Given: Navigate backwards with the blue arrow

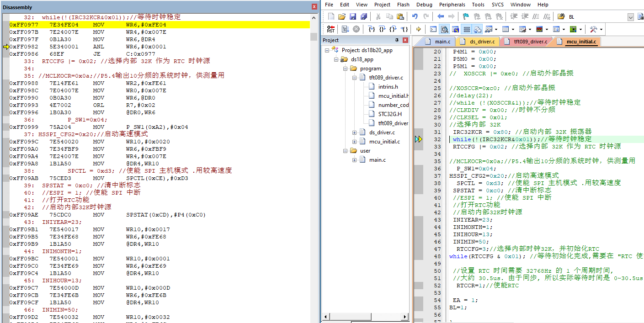Looking at the screenshot, I should pos(441,16).
